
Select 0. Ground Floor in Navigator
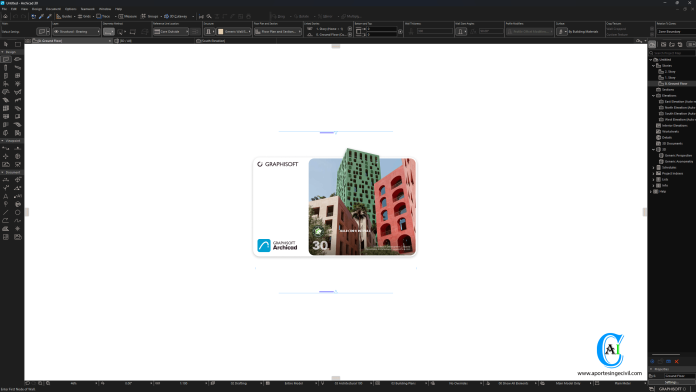[x=676, y=83]
